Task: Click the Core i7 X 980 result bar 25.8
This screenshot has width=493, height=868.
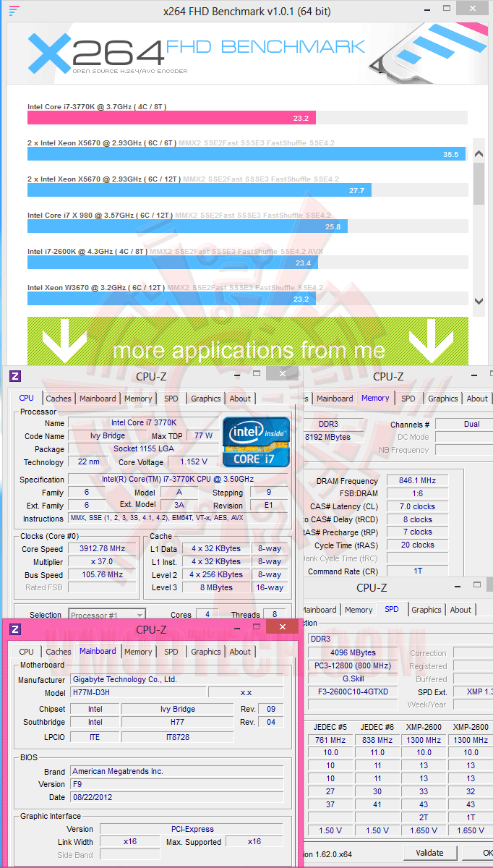Action: (187, 226)
